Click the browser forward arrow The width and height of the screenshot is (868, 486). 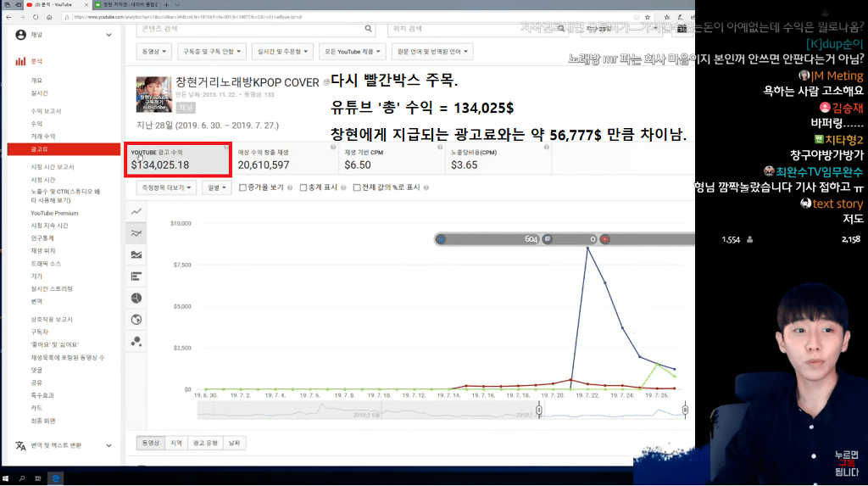[x=22, y=17]
